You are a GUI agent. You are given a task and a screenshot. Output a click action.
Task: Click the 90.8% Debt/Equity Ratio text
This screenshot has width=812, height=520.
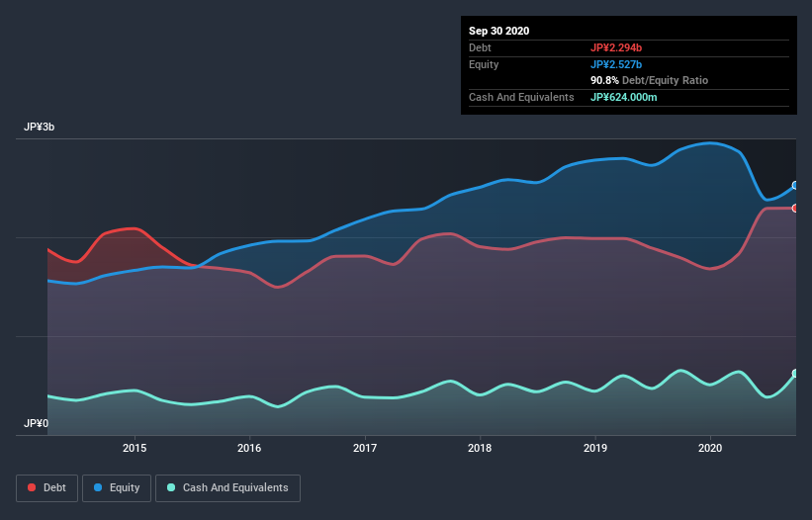point(650,80)
